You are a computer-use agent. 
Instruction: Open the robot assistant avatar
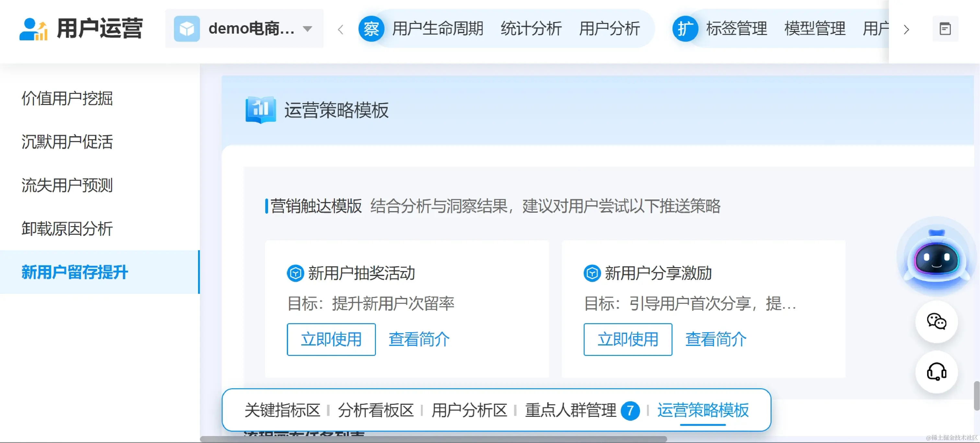(936, 257)
